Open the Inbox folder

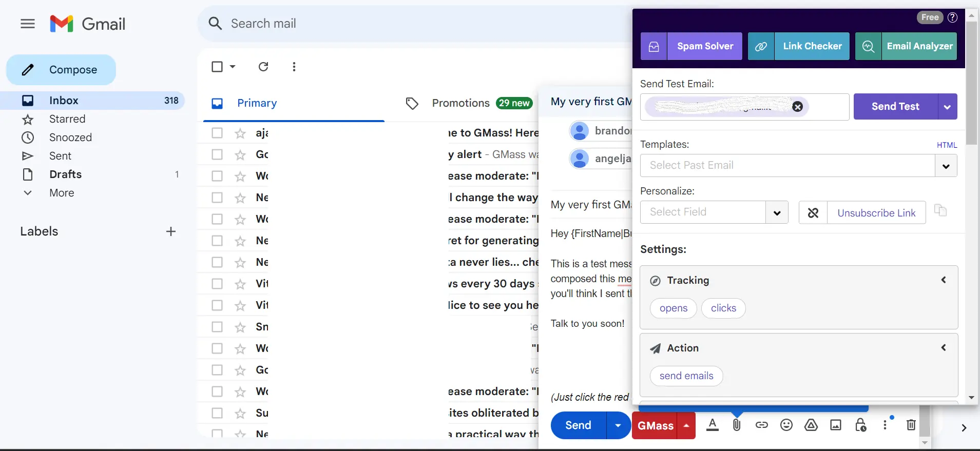pos(92,101)
